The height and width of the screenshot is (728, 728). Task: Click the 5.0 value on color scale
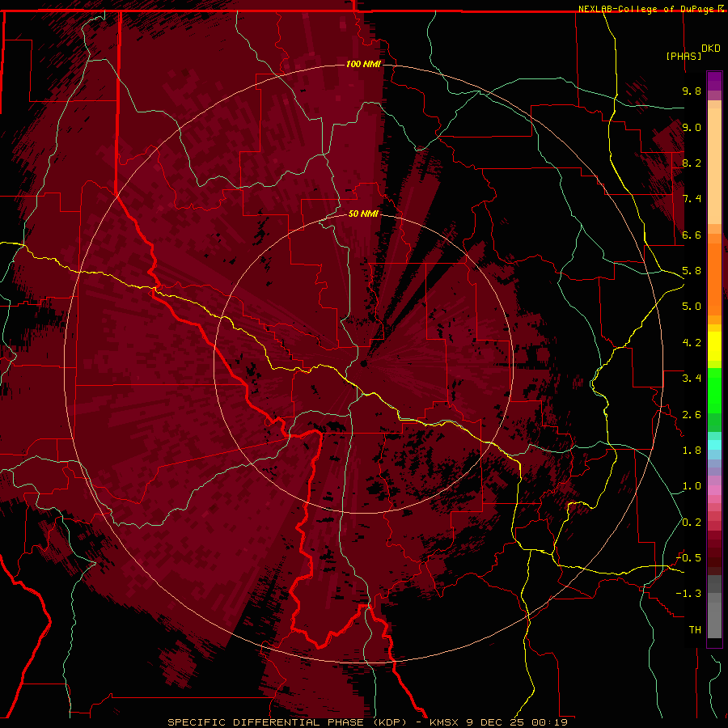click(692, 307)
